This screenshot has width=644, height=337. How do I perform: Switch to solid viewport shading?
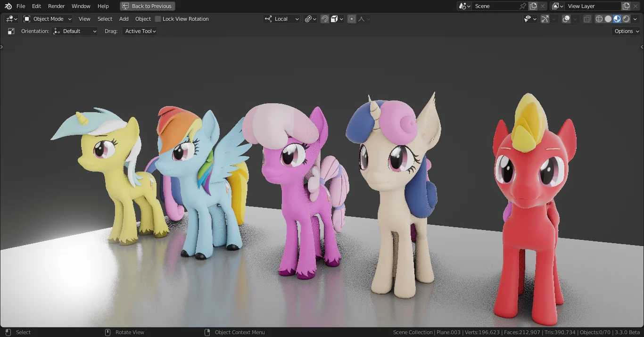click(x=608, y=19)
